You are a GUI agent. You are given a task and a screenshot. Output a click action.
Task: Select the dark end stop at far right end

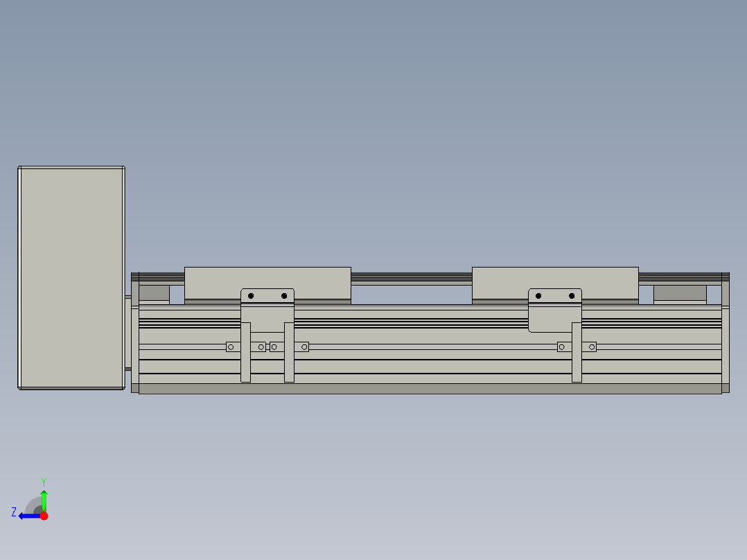click(x=680, y=292)
